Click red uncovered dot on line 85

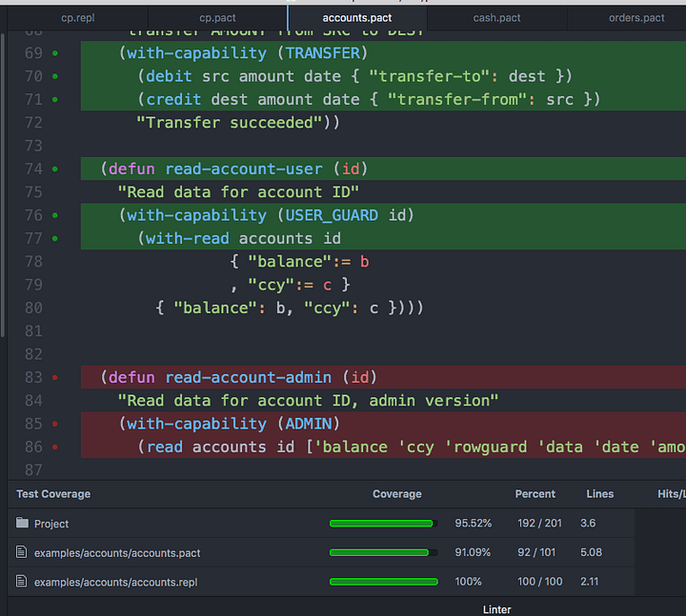[55, 424]
